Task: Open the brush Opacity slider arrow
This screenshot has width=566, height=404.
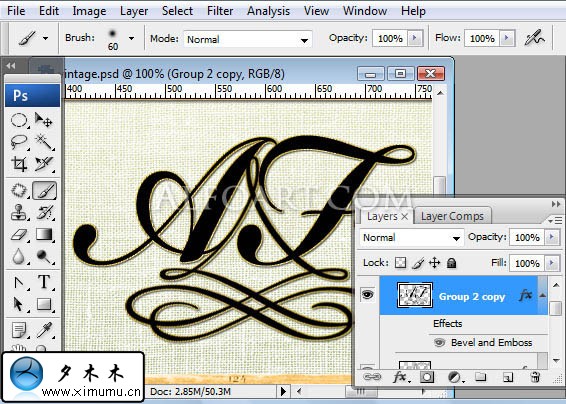Action: (x=414, y=38)
